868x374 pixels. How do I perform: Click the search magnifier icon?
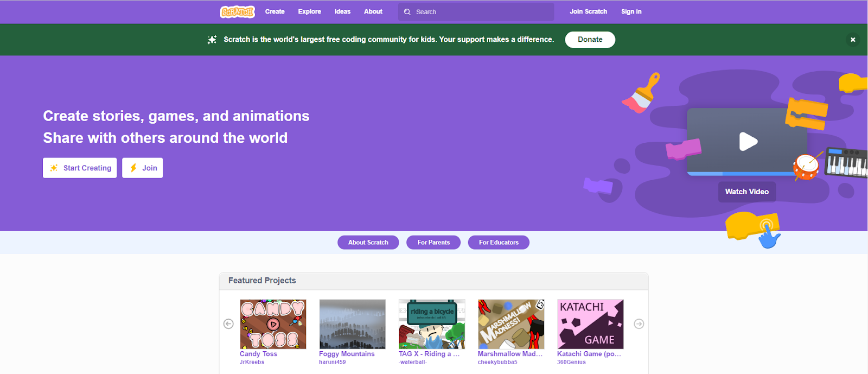(407, 12)
